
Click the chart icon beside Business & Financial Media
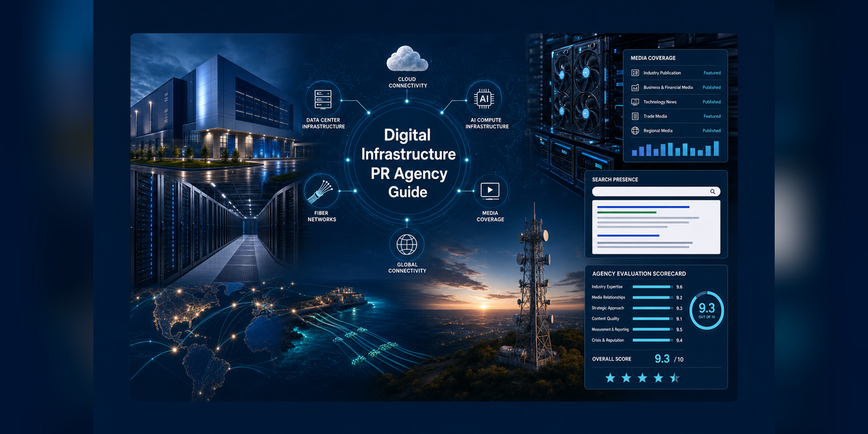coord(635,88)
